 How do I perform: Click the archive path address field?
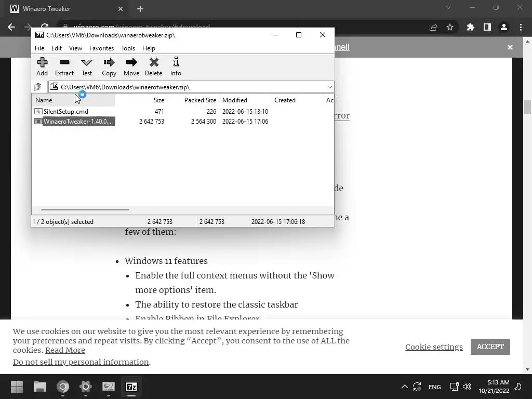click(191, 87)
